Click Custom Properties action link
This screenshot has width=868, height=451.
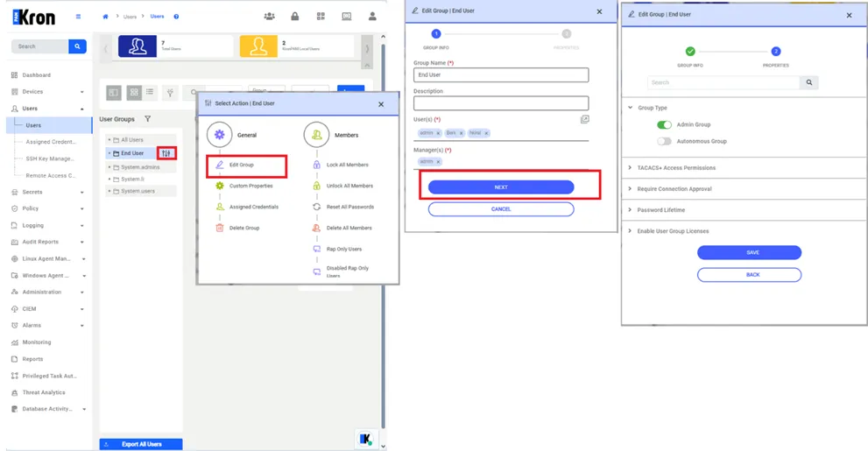pos(251,186)
